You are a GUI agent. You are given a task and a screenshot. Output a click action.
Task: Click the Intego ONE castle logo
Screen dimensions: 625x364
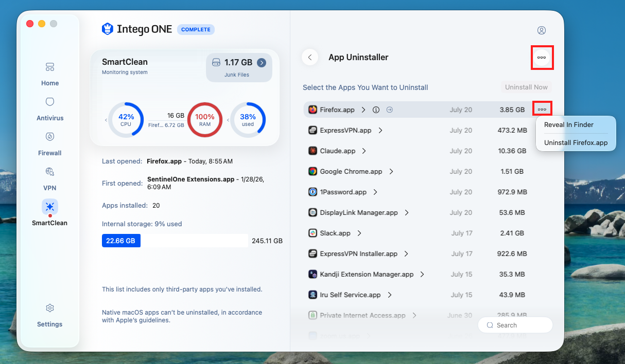(x=107, y=29)
